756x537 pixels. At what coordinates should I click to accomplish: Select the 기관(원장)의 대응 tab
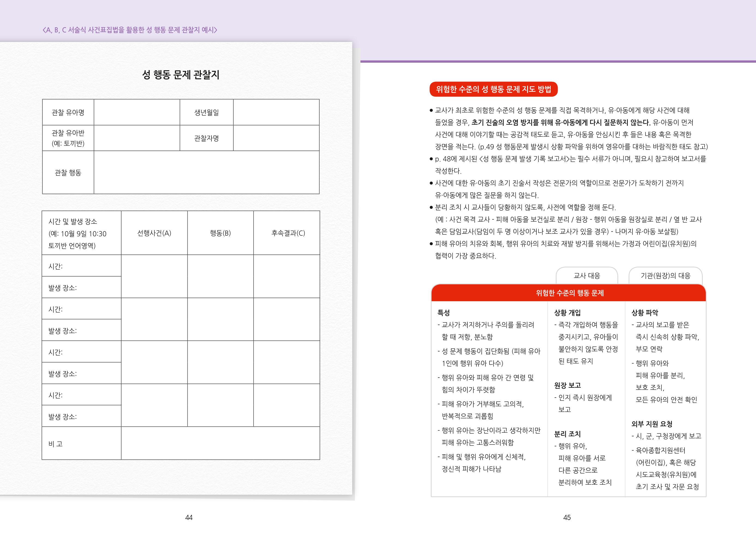pos(665,275)
